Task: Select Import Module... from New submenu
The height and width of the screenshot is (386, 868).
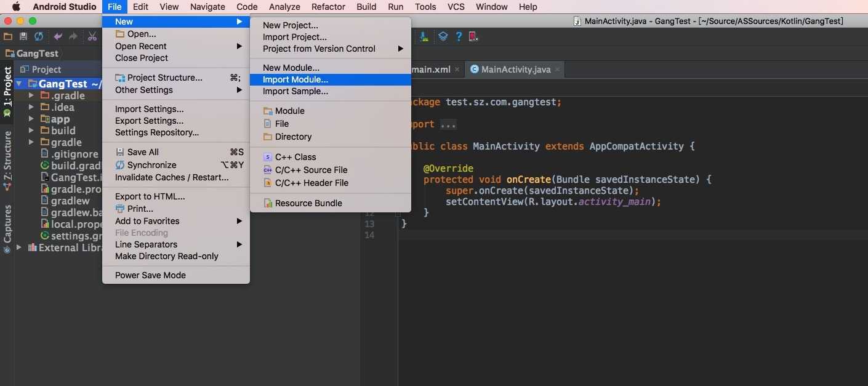Action: tap(331, 79)
